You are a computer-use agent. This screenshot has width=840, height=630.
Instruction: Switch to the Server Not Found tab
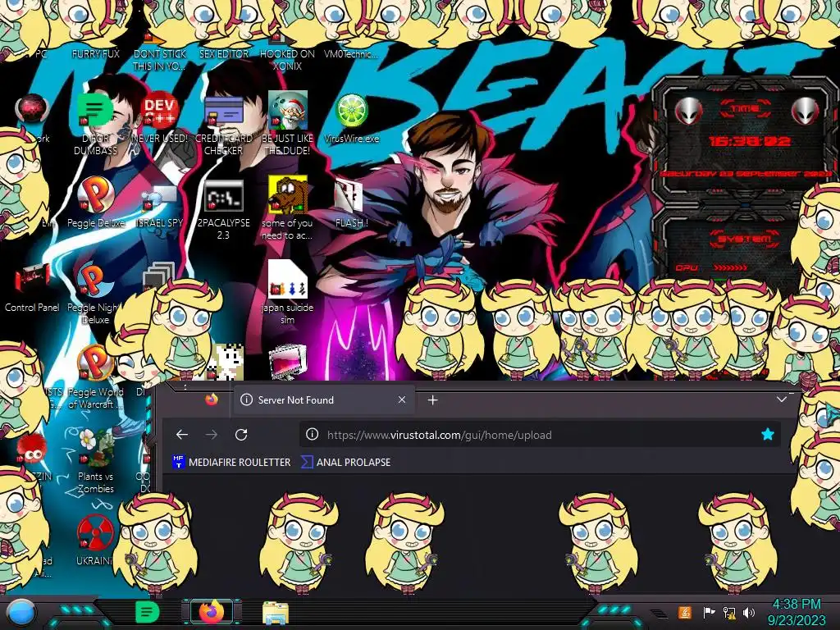[x=324, y=399]
